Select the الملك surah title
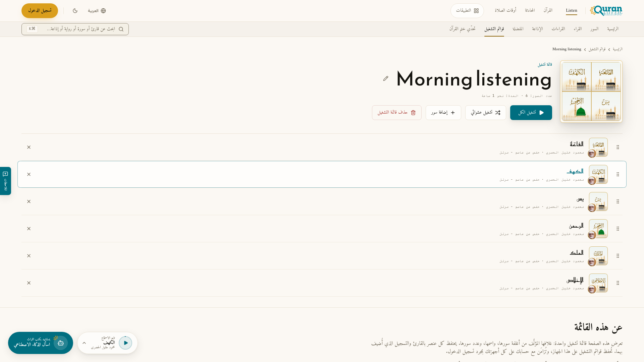This screenshot has height=362, width=644. pyautogui.click(x=577, y=253)
